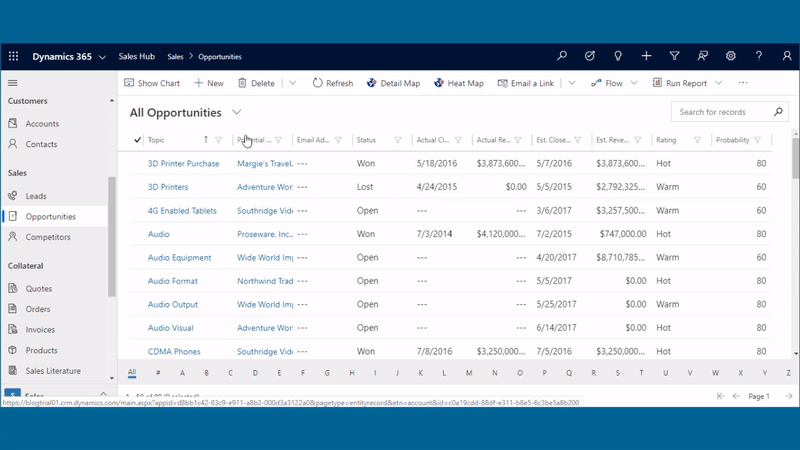Viewport: 800px width, 450px height.
Task: Open the app launcher waffle icon
Action: click(14, 57)
